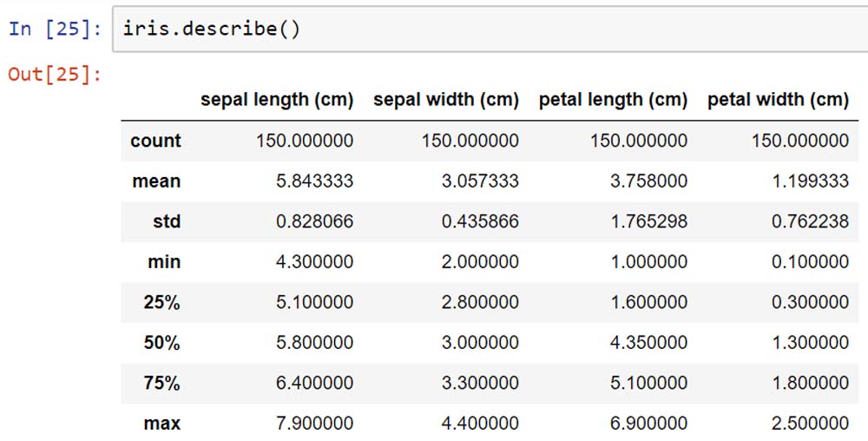Select the petal width (cm) column header

click(x=778, y=100)
